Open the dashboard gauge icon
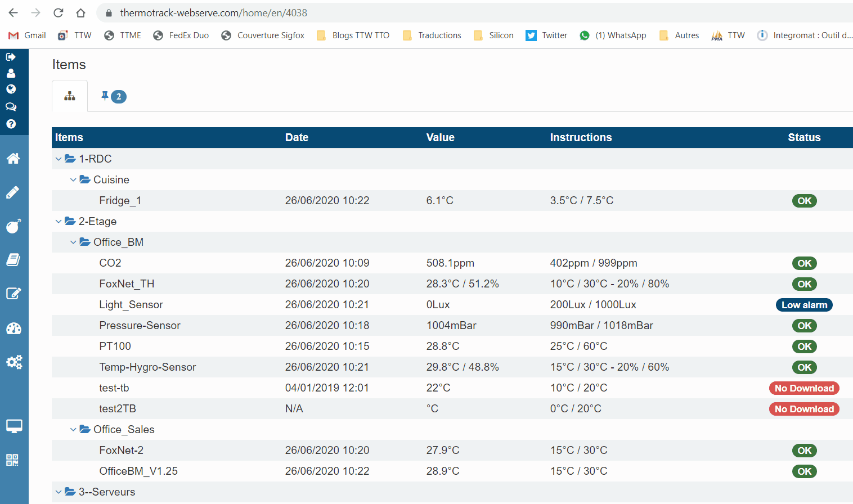This screenshot has width=853, height=504. (x=14, y=328)
